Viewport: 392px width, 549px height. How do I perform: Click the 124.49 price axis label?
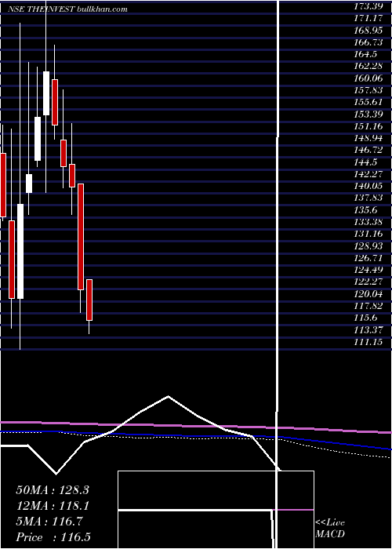point(368,270)
